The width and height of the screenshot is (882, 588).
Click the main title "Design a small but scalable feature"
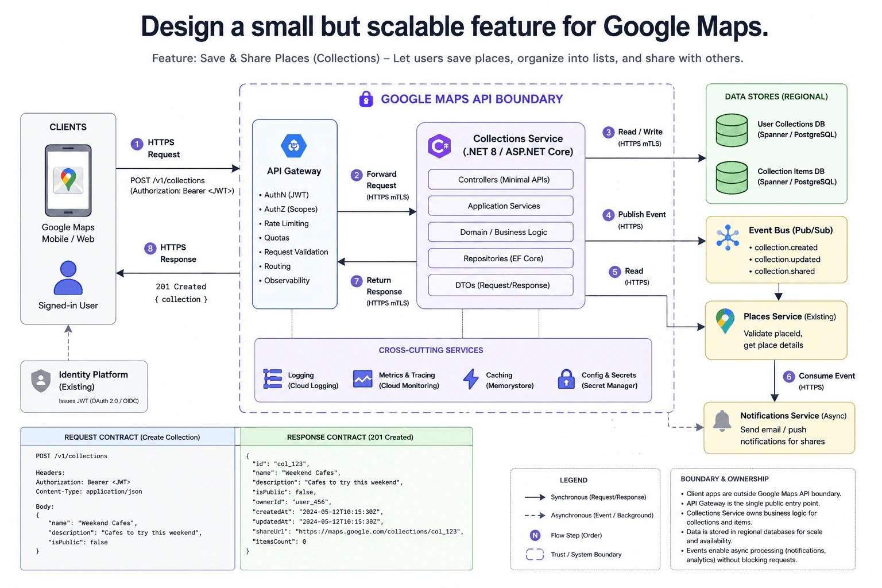[x=455, y=26]
